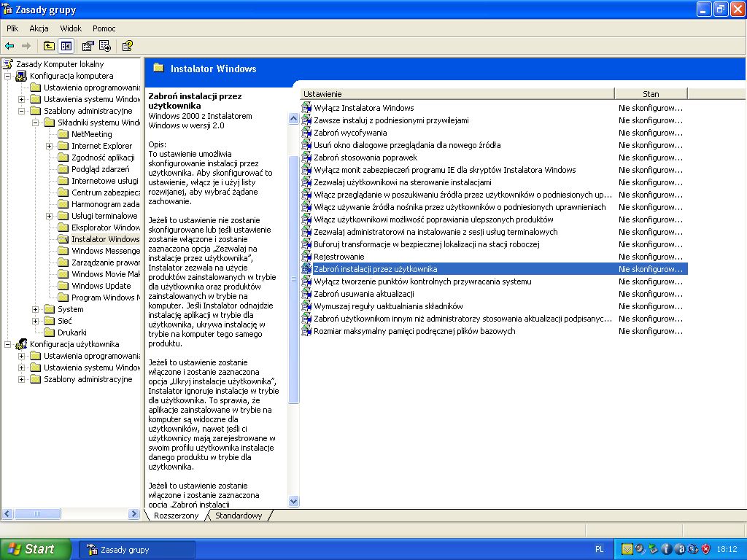Open the Pomoc menu
This screenshot has width=747, height=560.
[104, 28]
